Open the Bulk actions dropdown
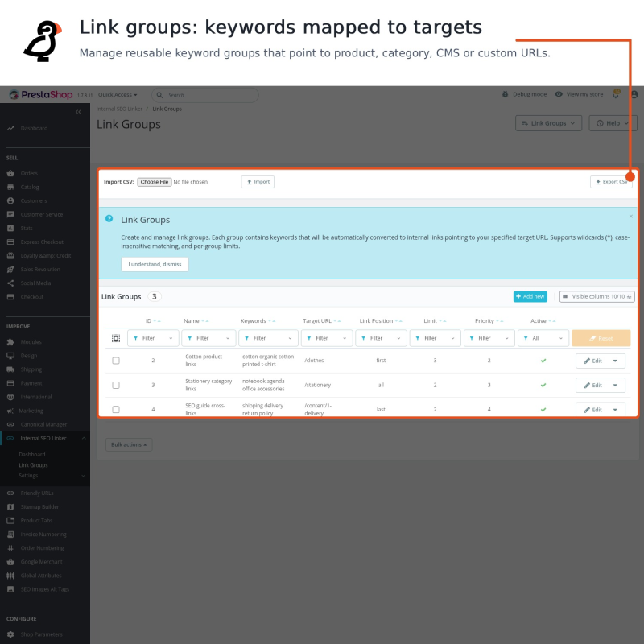 [129, 444]
